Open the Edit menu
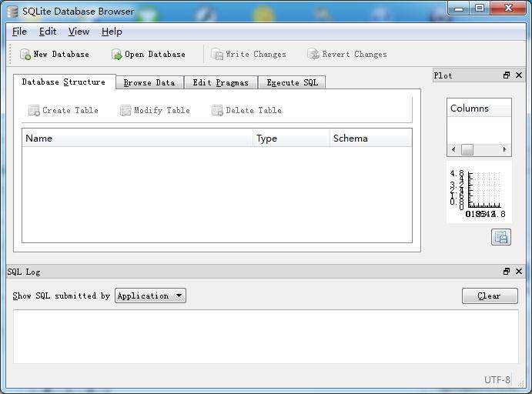 [x=48, y=32]
